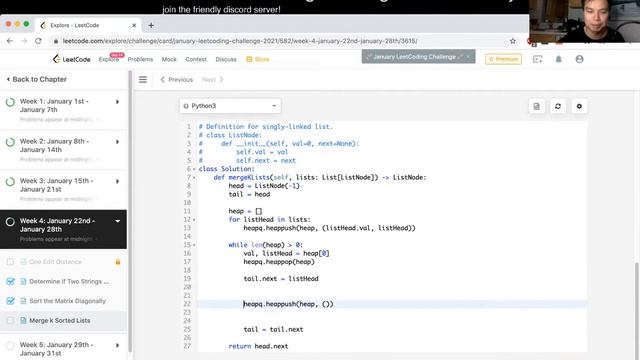Open Merge k Sorted Lists problem
Screen dimensions: 640x360
point(60,320)
